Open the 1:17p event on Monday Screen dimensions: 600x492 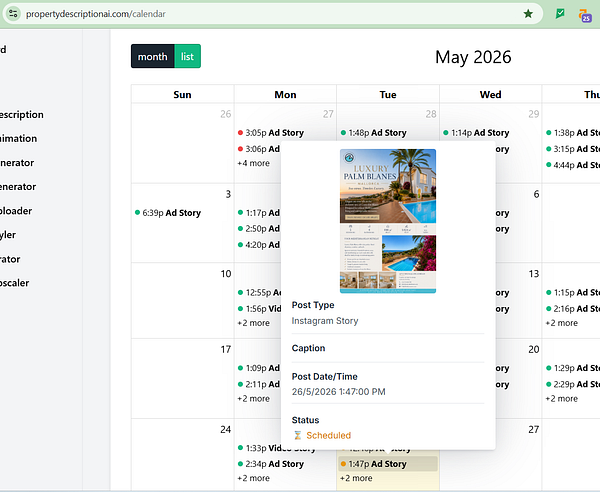[259, 213]
